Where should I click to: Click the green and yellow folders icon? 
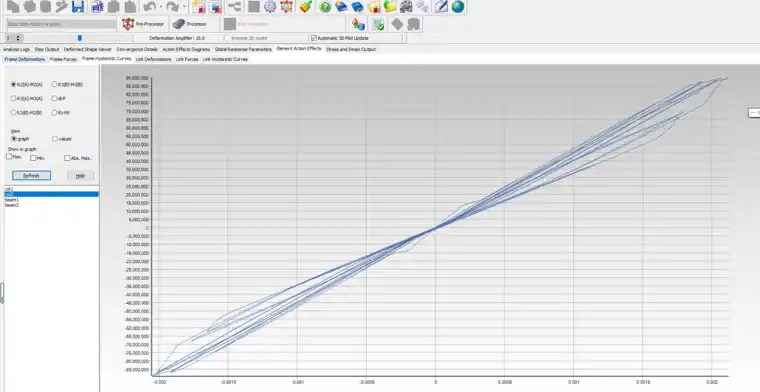click(x=390, y=6)
